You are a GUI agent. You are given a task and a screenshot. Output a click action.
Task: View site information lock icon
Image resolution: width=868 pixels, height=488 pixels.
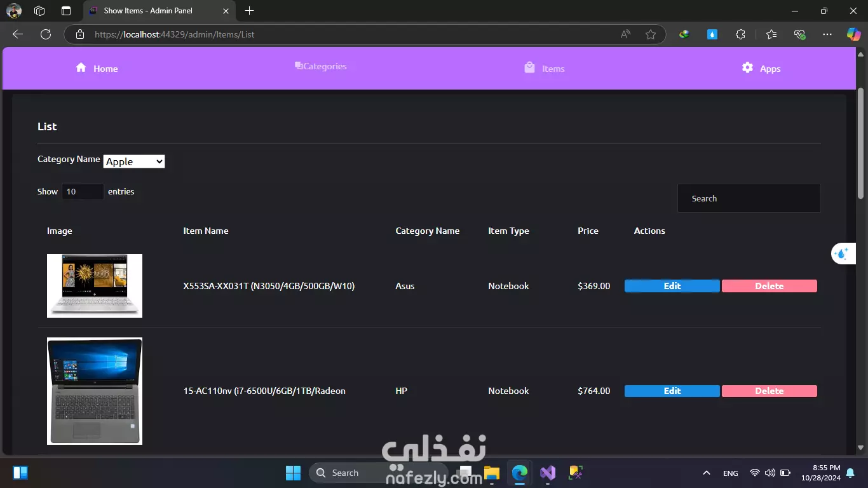point(79,34)
